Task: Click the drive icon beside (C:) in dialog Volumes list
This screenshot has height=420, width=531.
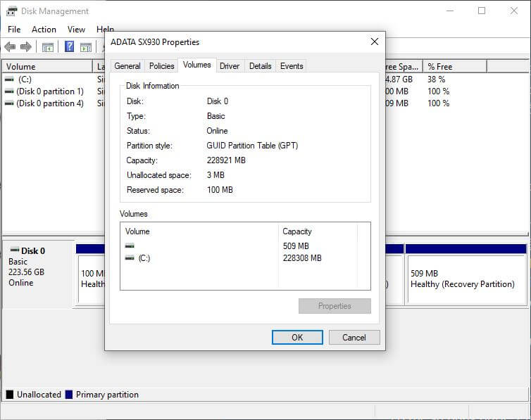Action: [130, 258]
